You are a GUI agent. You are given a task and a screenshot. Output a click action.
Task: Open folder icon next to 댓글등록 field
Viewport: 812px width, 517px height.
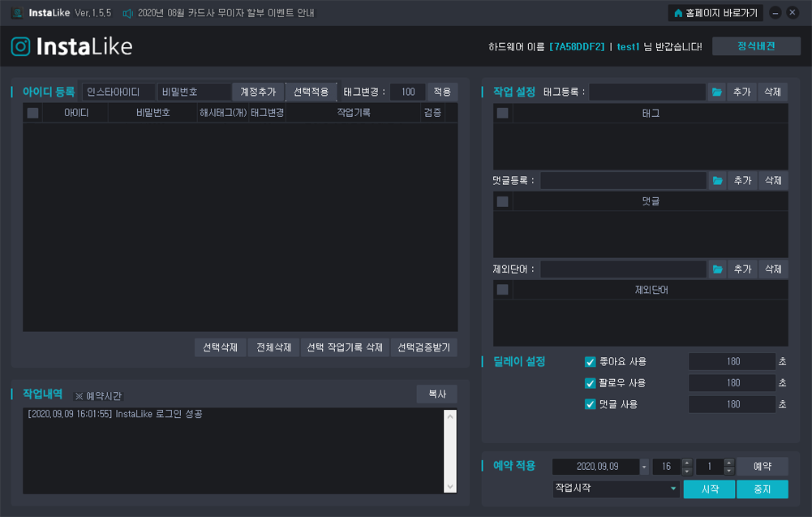pos(717,180)
